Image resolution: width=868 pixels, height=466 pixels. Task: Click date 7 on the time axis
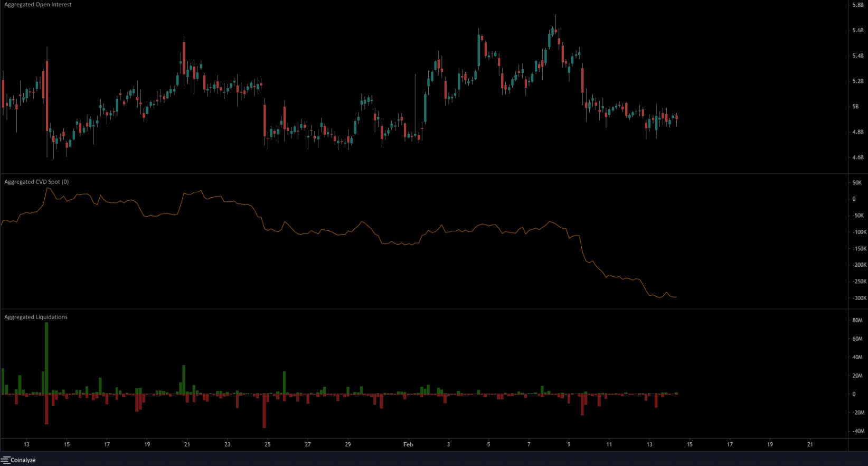[529, 445]
